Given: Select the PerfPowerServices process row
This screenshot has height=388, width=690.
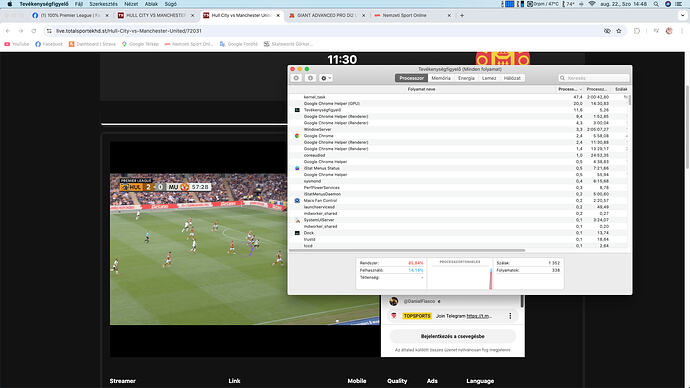Looking at the screenshot, I should [x=458, y=187].
